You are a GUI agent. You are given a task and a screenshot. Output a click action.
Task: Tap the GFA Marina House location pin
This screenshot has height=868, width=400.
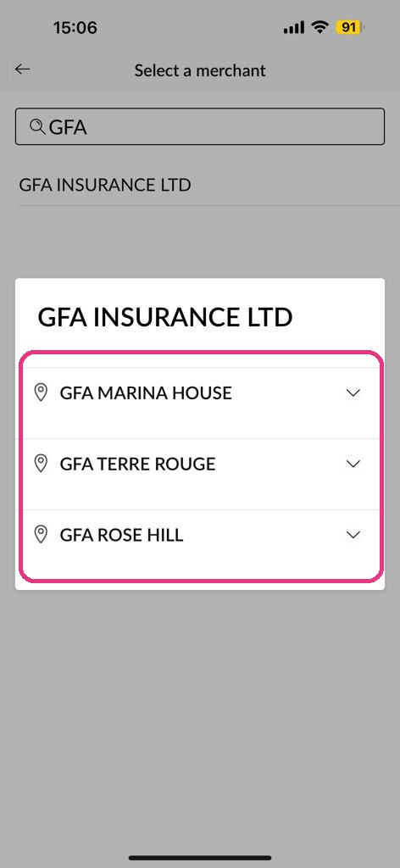tap(41, 392)
